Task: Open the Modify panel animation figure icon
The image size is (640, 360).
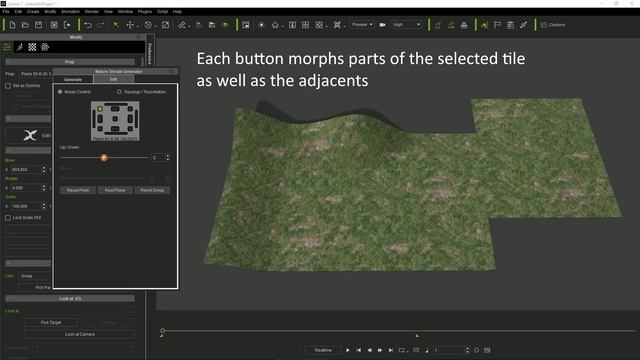Action: pos(20,47)
